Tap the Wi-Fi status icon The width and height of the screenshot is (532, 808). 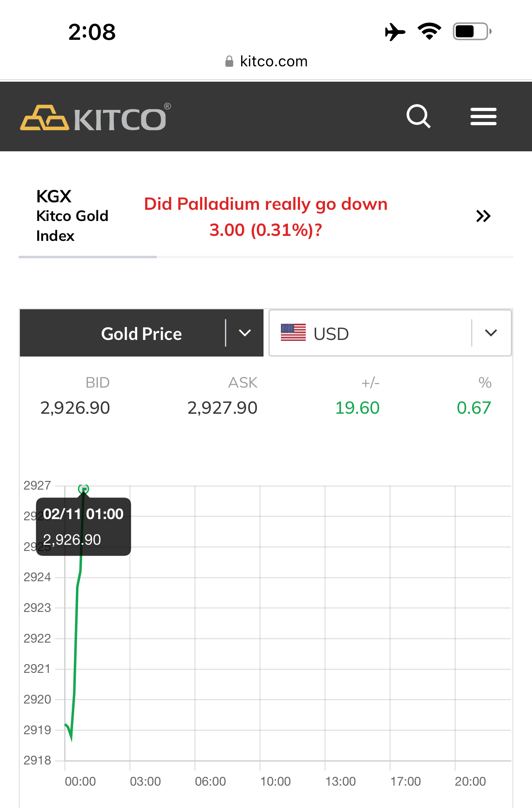(x=429, y=32)
